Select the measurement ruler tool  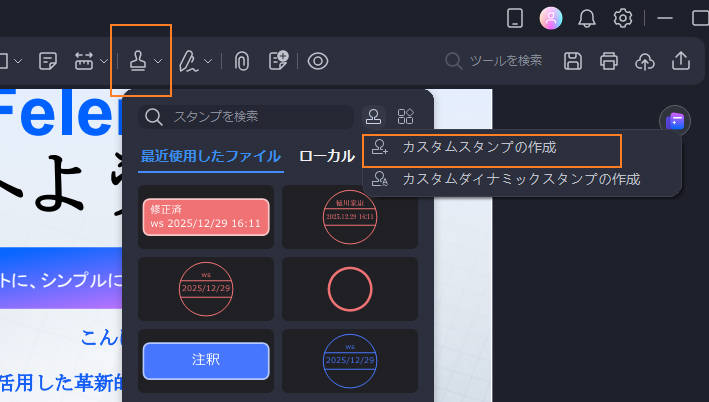click(x=84, y=61)
